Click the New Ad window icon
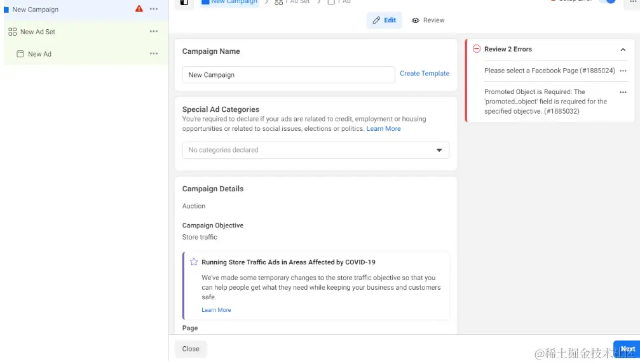The height and width of the screenshot is (364, 640). [x=20, y=54]
